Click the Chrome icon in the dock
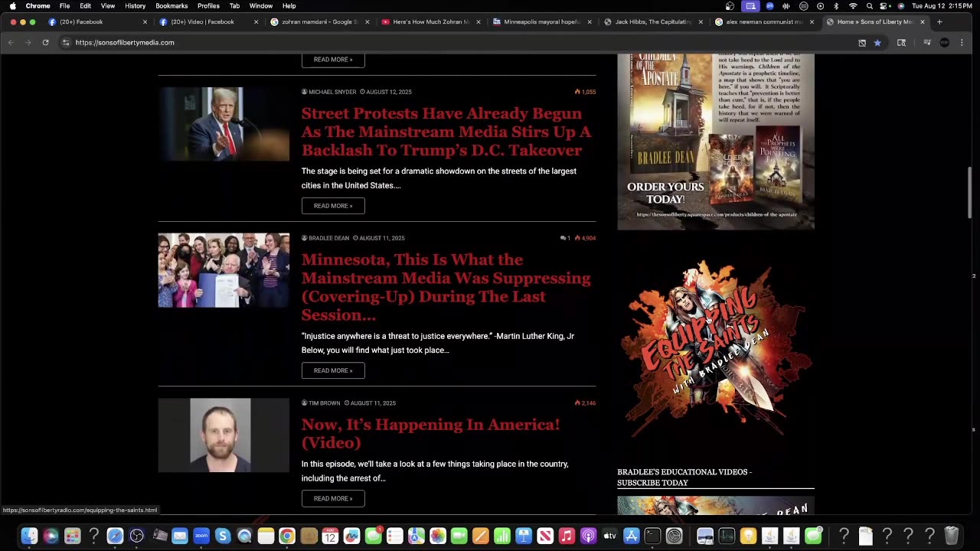Screen dimensions: 980x551 tap(287, 536)
